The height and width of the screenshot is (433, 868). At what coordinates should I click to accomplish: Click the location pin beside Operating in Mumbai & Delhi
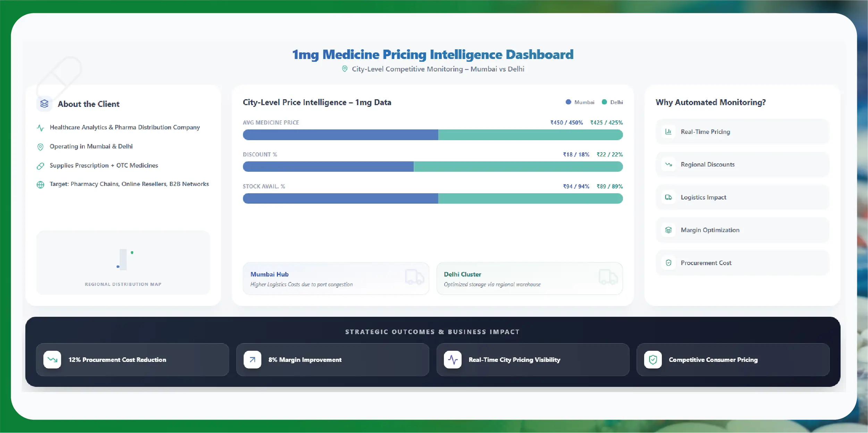click(x=41, y=147)
